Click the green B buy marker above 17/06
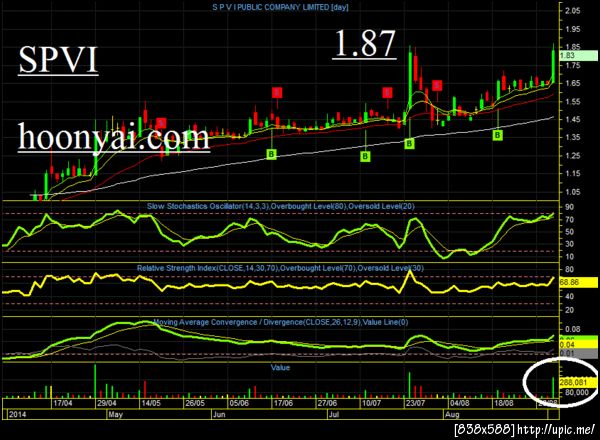This screenshot has width=600, height=440. click(271, 154)
